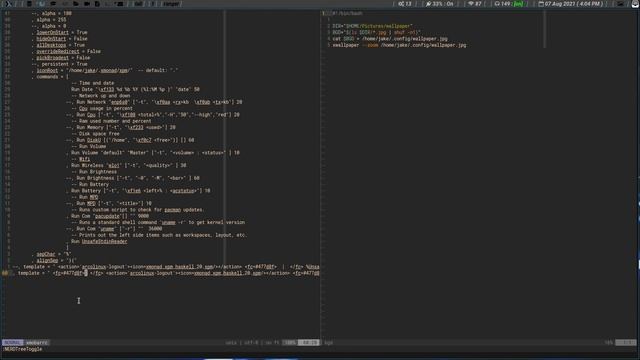Click the 'sepChar' line
The width and height of the screenshot is (640, 360).
pyautogui.click(x=51, y=254)
